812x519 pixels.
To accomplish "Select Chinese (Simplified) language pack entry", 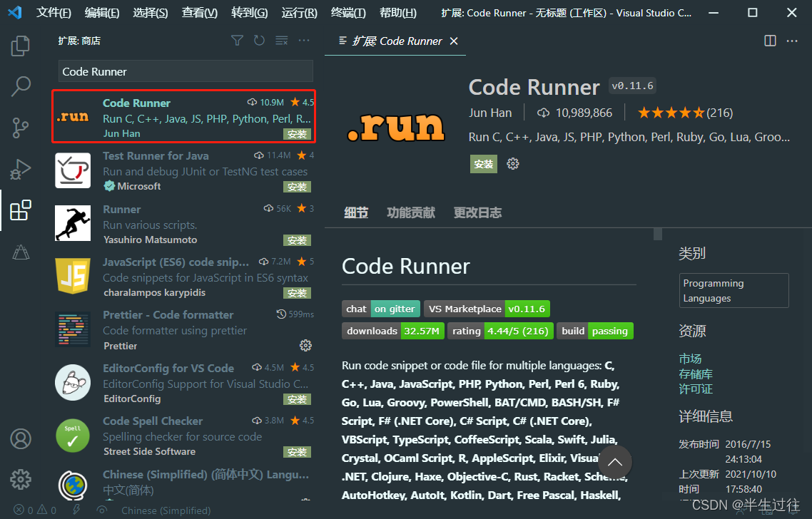I will tap(184, 482).
